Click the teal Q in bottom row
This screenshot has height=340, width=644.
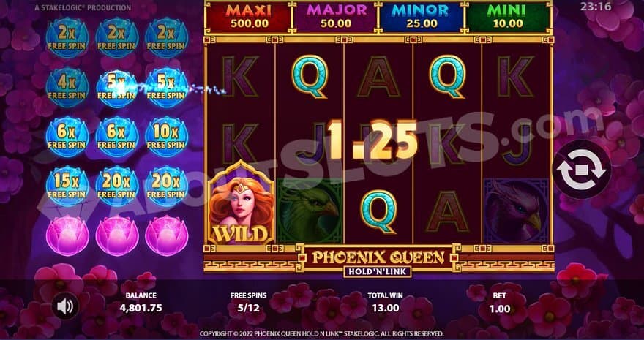tap(378, 211)
